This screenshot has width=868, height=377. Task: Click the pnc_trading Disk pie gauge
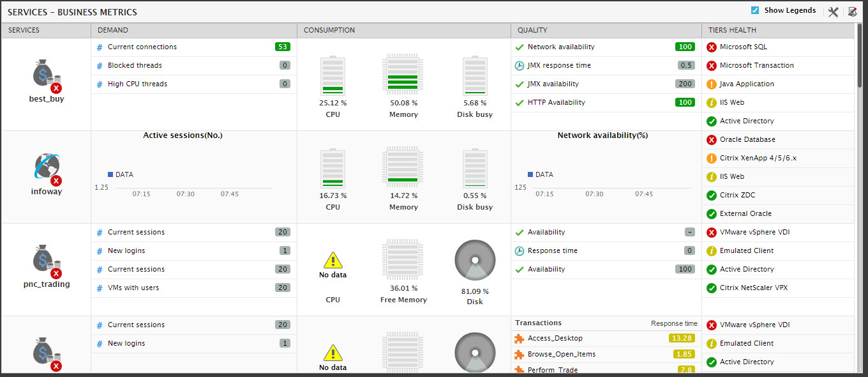[x=475, y=261]
